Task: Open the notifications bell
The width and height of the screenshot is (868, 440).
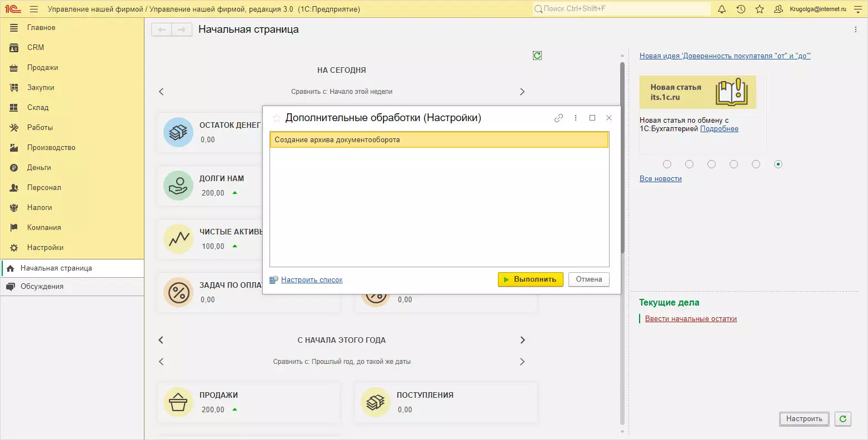Action: click(722, 9)
